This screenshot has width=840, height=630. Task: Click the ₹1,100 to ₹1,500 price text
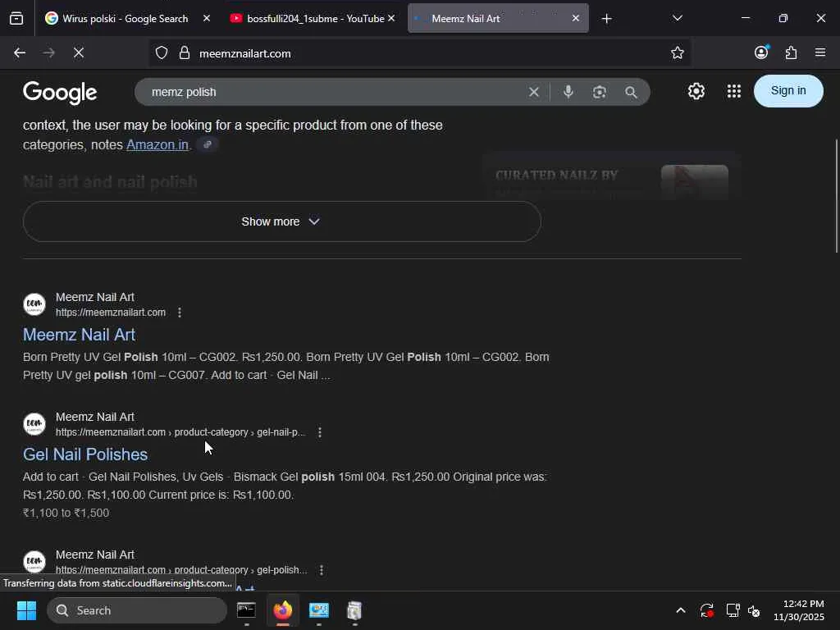pyautogui.click(x=66, y=513)
